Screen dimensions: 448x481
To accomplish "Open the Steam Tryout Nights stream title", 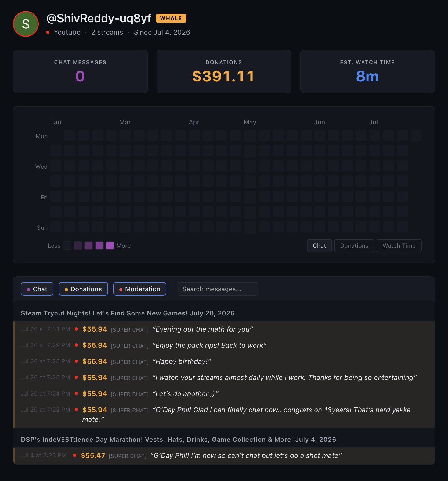I will [128, 313].
